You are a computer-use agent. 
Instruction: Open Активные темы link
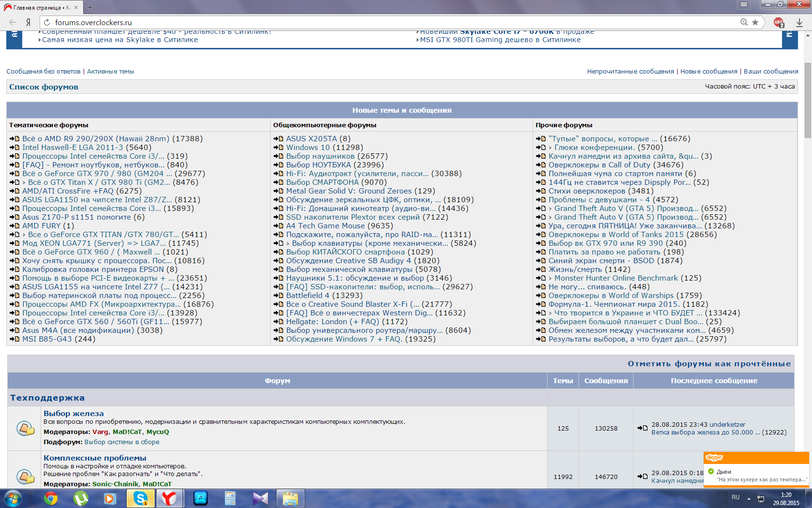click(x=110, y=72)
